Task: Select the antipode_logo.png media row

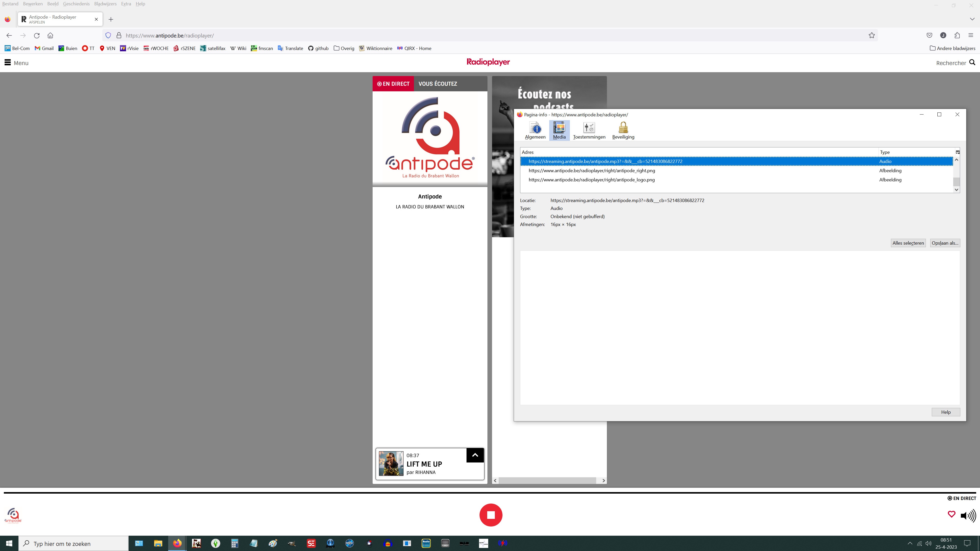Action: click(x=736, y=180)
